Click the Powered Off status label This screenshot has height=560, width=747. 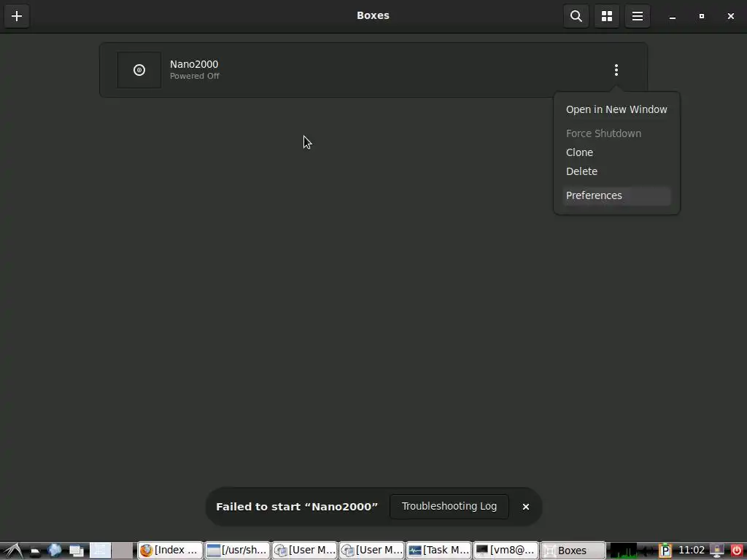194,76
